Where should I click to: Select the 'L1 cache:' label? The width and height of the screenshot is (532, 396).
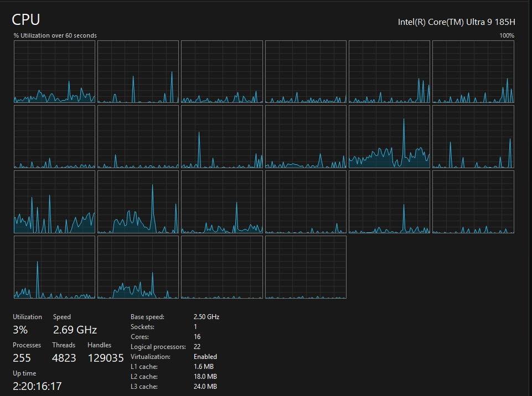point(144,367)
